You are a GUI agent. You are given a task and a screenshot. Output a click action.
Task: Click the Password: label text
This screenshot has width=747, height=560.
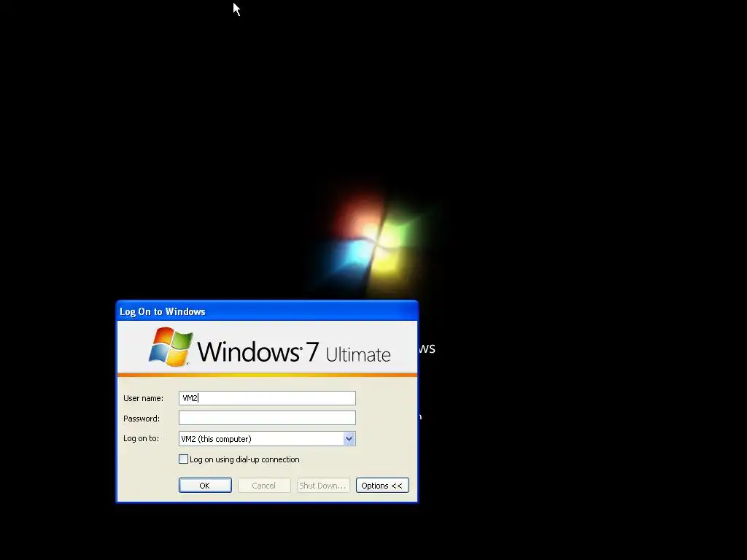[x=141, y=419]
